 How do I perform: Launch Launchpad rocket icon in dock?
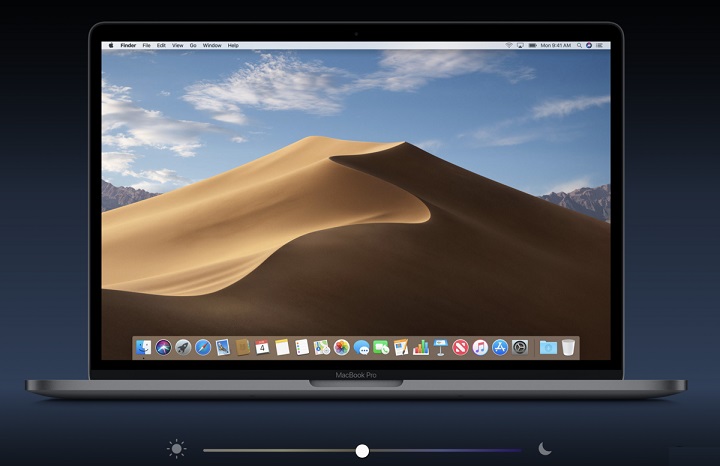coord(183,348)
